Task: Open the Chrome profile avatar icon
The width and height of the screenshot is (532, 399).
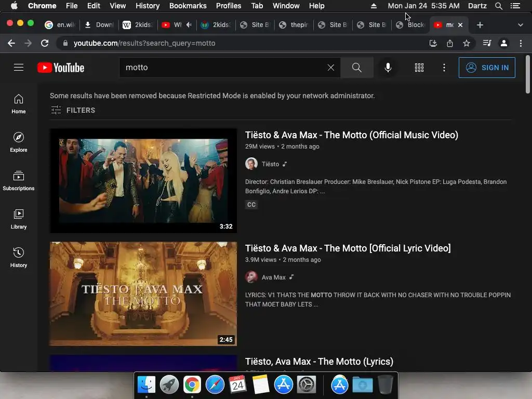Action: click(504, 43)
